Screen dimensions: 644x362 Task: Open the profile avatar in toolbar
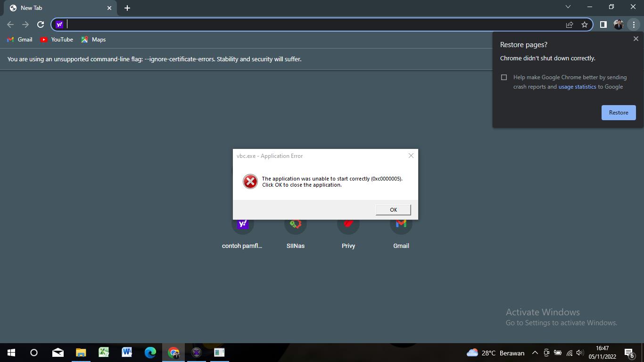[x=619, y=25]
